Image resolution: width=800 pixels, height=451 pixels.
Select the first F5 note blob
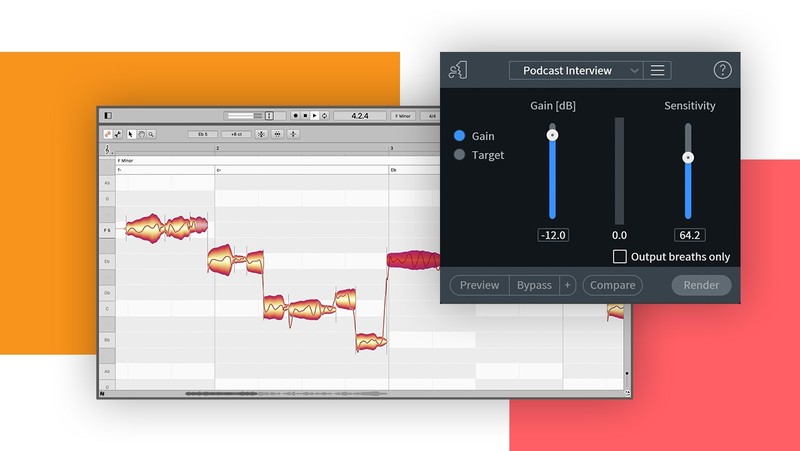(145, 228)
